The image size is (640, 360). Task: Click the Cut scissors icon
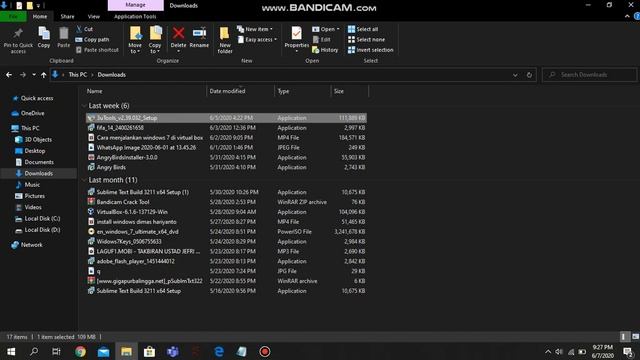79,29
